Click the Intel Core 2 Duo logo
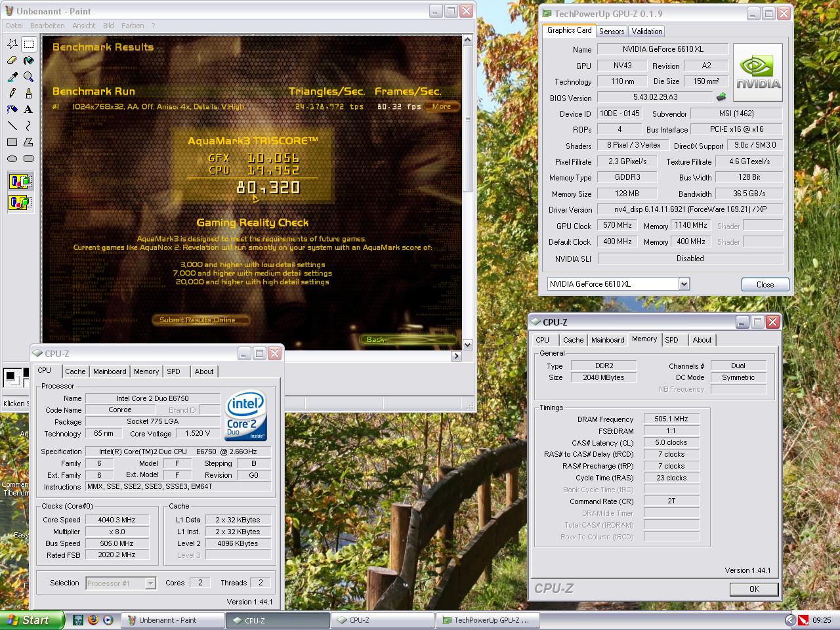This screenshot has width=840, height=630. pos(245,416)
